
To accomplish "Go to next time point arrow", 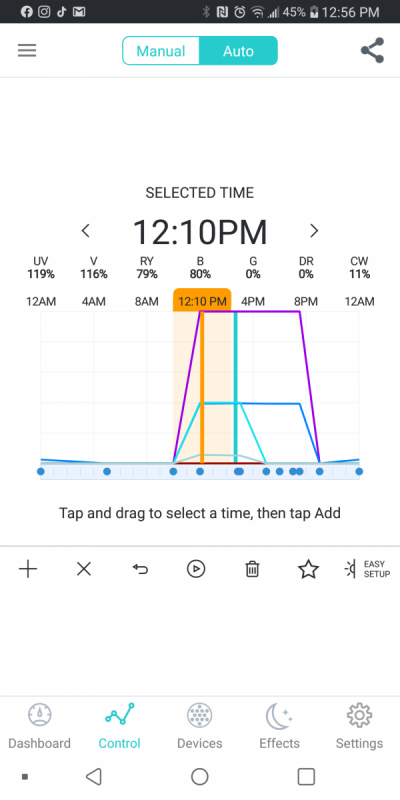I will pos(314,231).
